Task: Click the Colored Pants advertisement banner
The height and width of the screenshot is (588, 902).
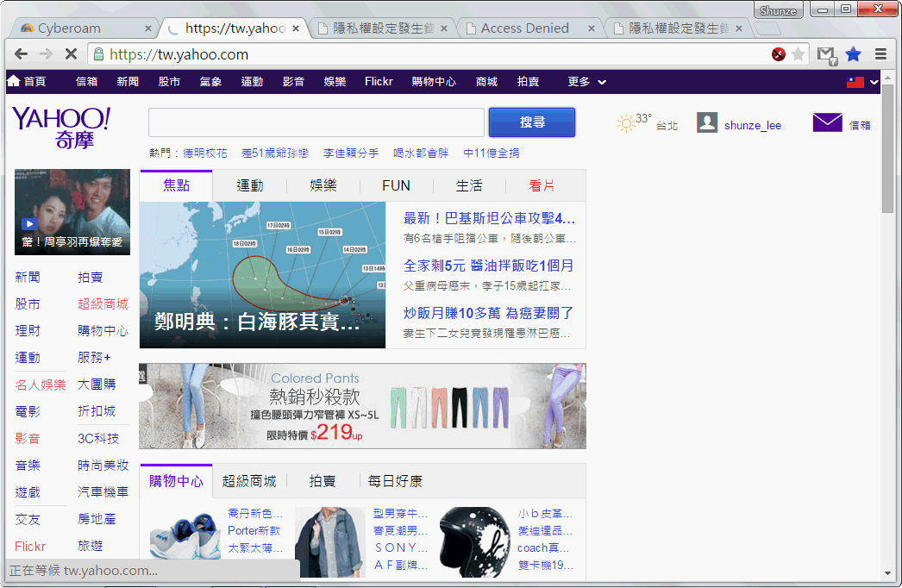Action: click(362, 406)
